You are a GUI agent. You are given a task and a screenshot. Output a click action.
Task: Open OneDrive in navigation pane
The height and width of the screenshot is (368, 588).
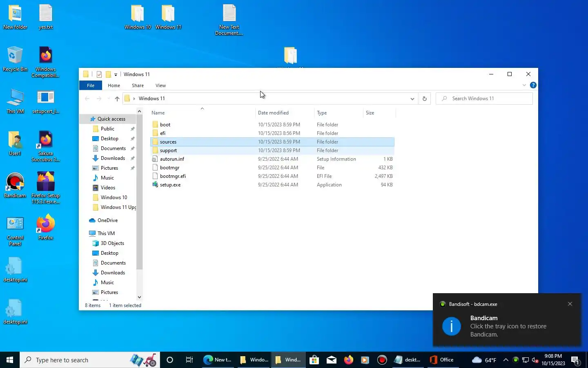tap(107, 220)
